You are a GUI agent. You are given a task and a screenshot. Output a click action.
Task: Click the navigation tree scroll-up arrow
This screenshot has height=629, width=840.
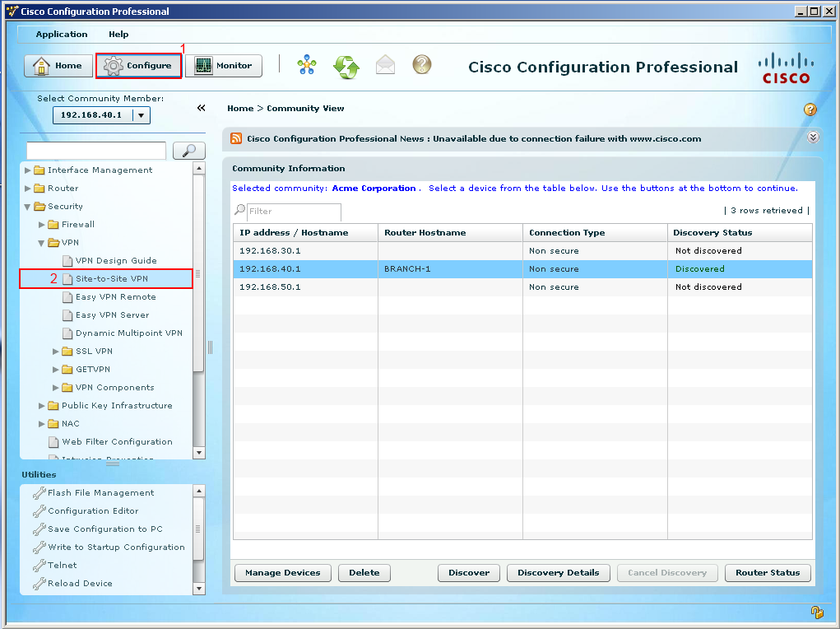click(x=199, y=168)
